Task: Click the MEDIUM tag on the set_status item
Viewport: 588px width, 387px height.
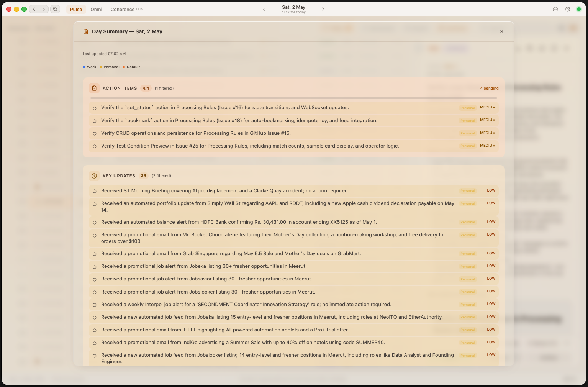Action: [488, 107]
